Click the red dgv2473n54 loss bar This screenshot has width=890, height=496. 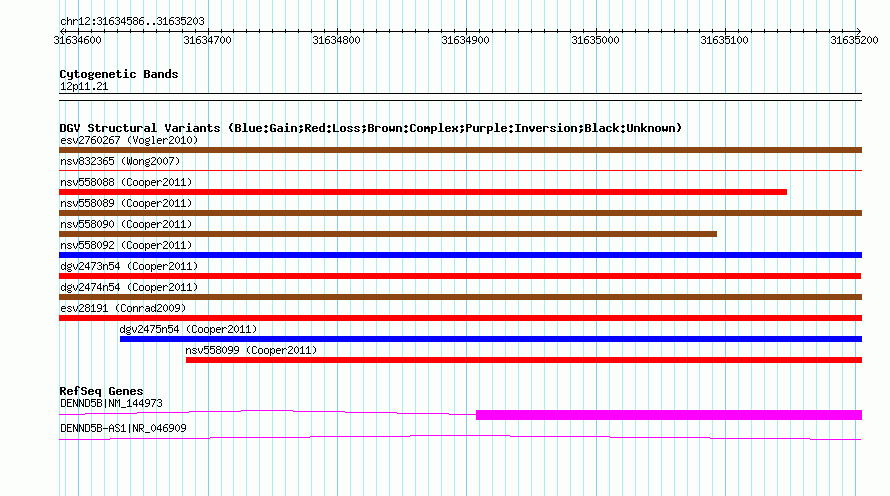tap(460, 276)
